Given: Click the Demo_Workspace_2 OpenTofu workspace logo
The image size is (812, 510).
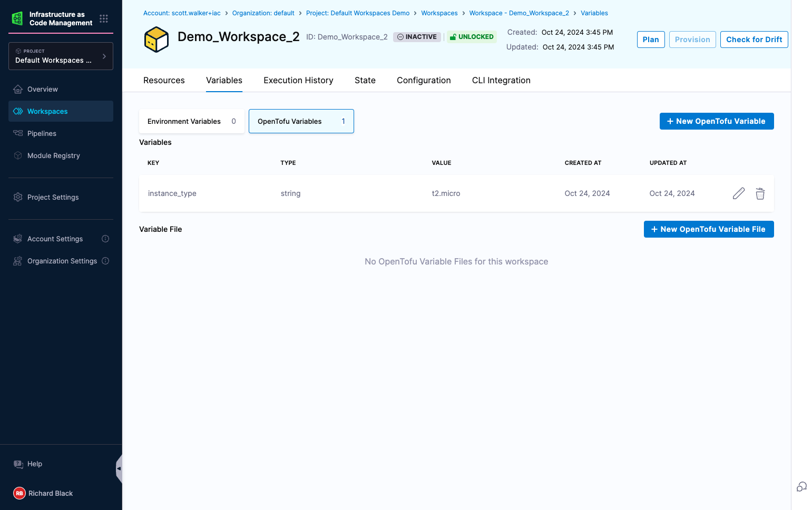Looking at the screenshot, I should [156, 40].
